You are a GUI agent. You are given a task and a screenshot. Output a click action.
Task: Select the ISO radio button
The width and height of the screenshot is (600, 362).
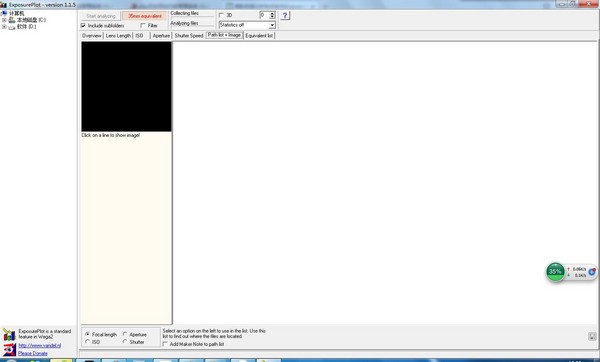(x=88, y=342)
